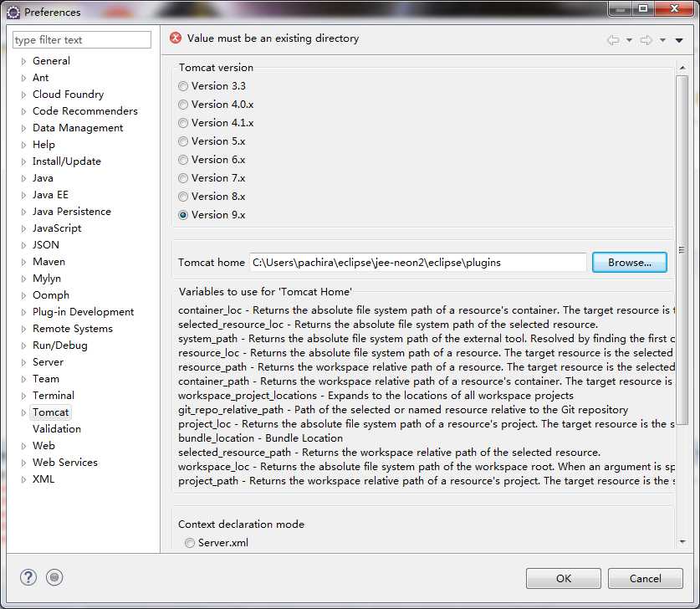This screenshot has height=609, width=700.
Task: Select JavaScript in the tree
Action: click(57, 228)
